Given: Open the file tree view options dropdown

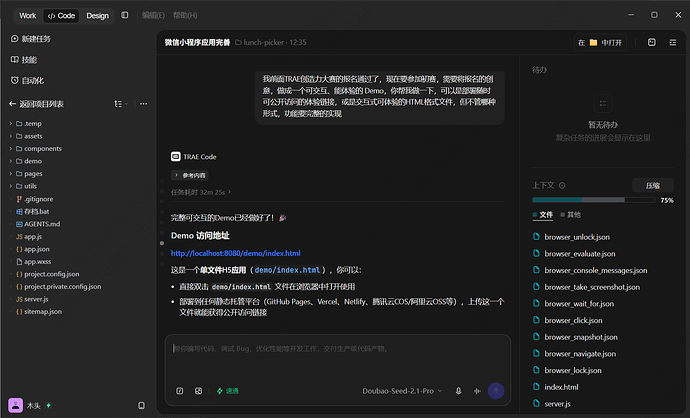Looking at the screenshot, I should [121, 104].
